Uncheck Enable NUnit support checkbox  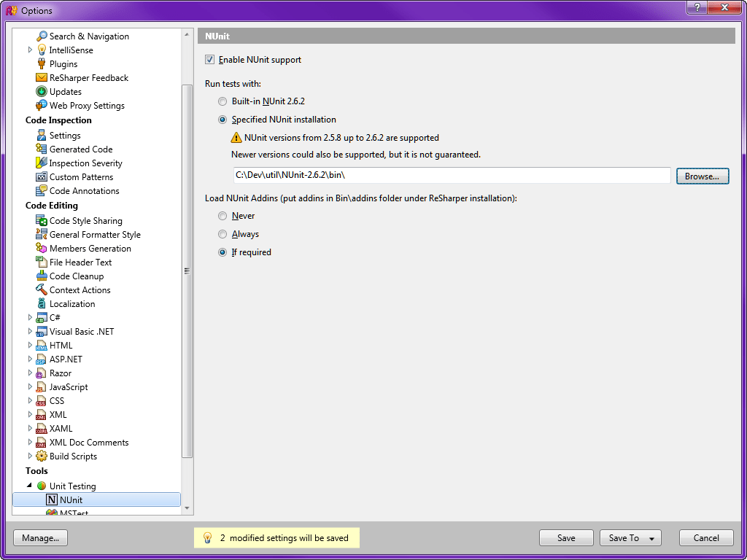(x=209, y=60)
